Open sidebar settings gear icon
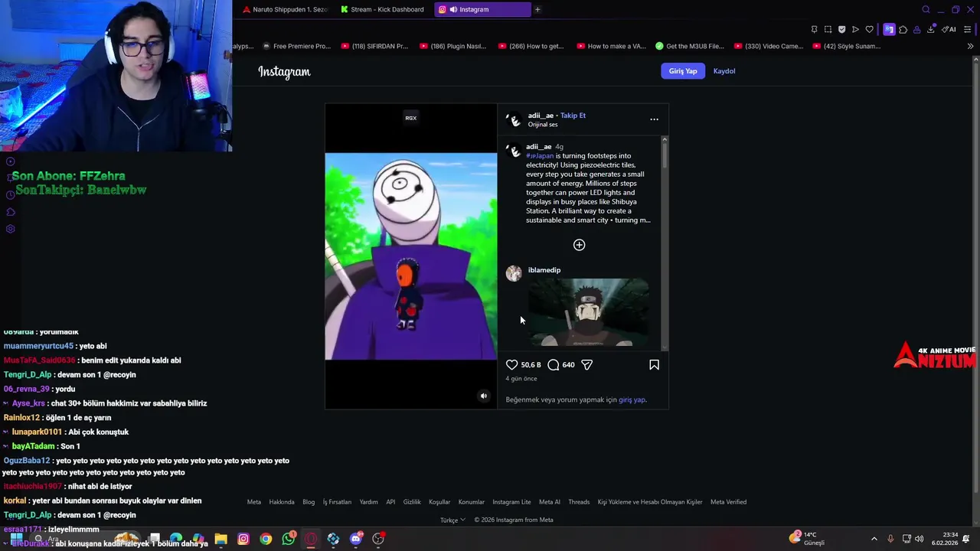 point(11,229)
